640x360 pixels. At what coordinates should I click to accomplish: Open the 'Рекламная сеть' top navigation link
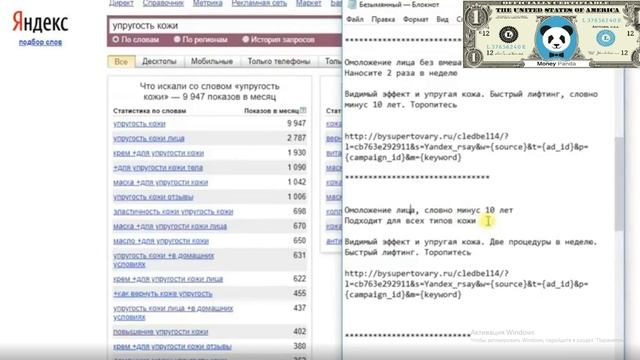259,3
